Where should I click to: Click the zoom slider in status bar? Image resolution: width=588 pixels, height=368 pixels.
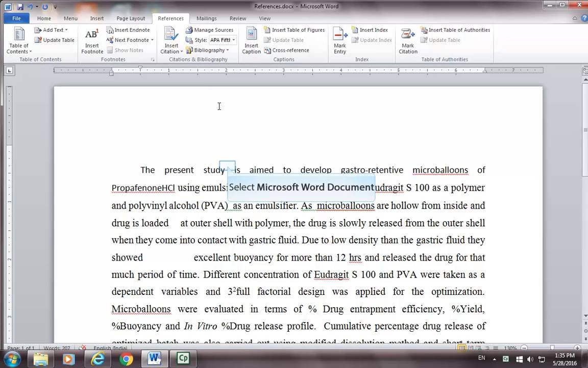pyautogui.click(x=552, y=348)
